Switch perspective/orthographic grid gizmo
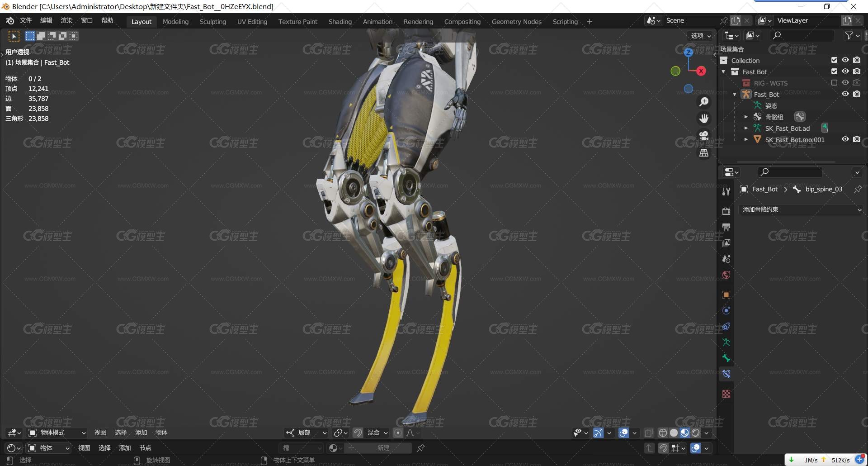 pyautogui.click(x=704, y=153)
